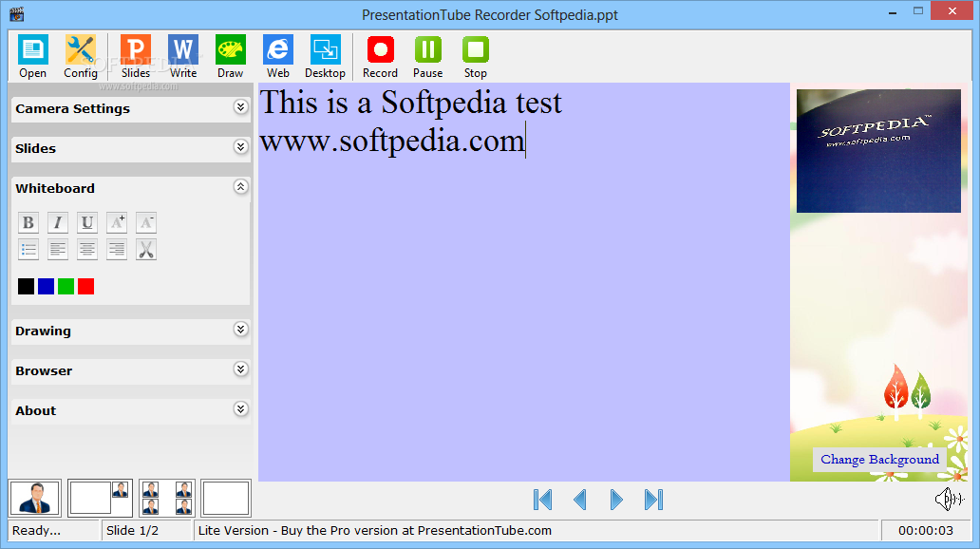This screenshot has width=980, height=549.
Task: Open the Config settings tool
Action: click(x=81, y=56)
